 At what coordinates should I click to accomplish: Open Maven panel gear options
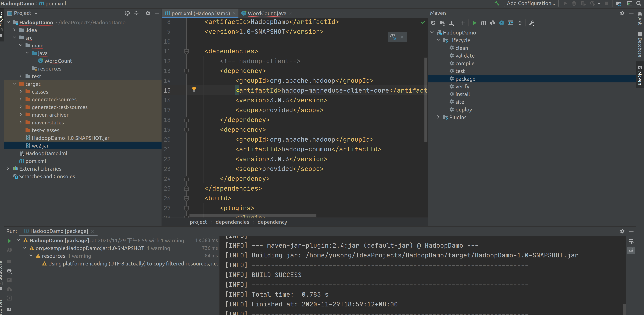click(x=622, y=13)
